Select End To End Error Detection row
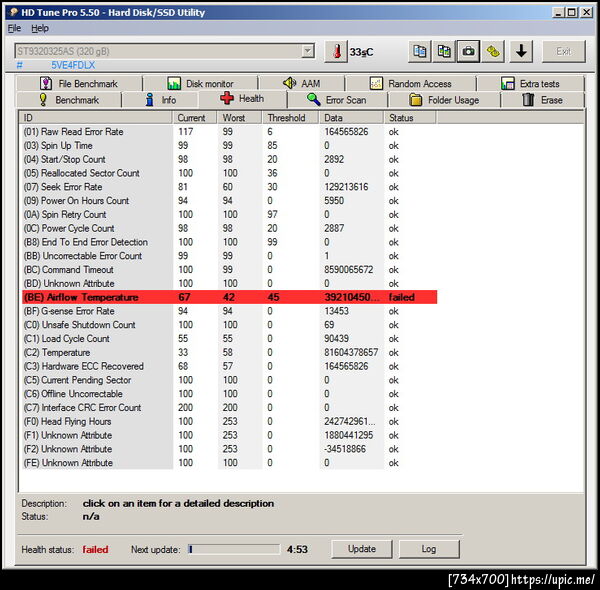Screen dimensions: 600x590 pos(230,242)
